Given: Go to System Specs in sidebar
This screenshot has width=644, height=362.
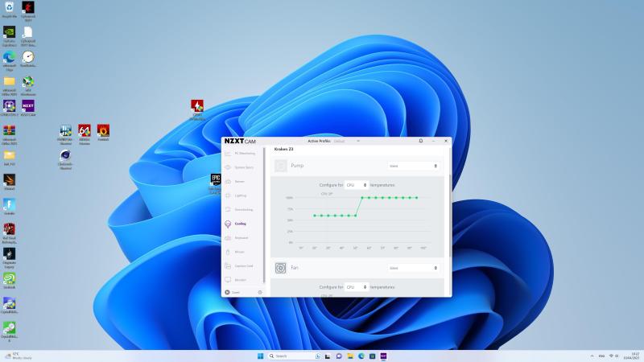Looking at the screenshot, I should tap(243, 167).
